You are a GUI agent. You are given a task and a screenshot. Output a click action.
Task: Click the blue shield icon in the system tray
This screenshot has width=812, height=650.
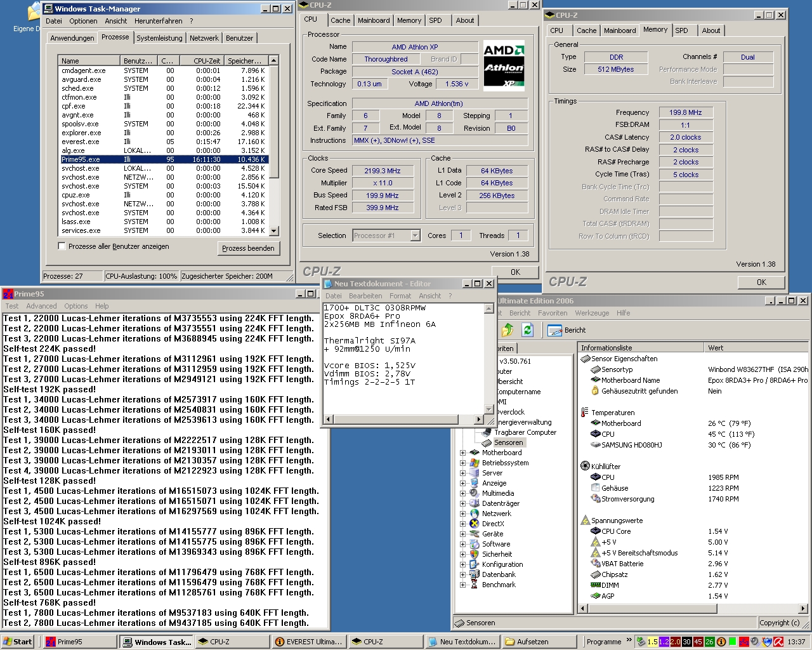pos(767,642)
